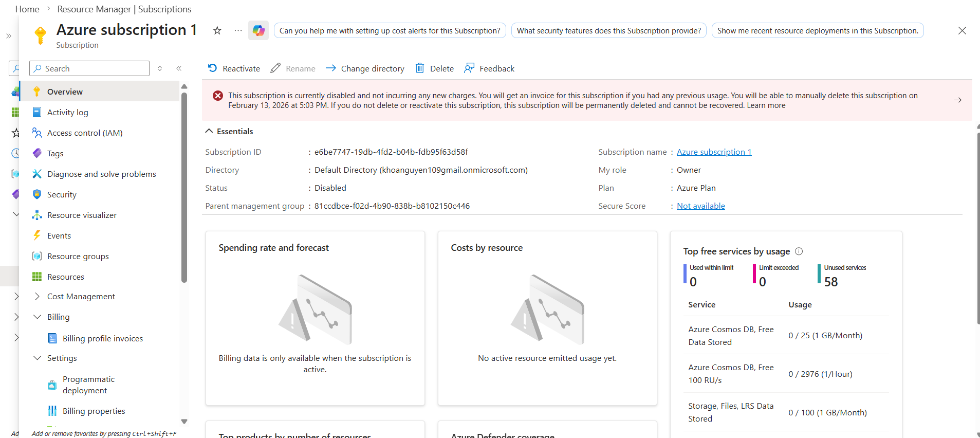This screenshot has height=438, width=980.
Task: Click the info icon beside Top free services
Action: [x=799, y=251]
